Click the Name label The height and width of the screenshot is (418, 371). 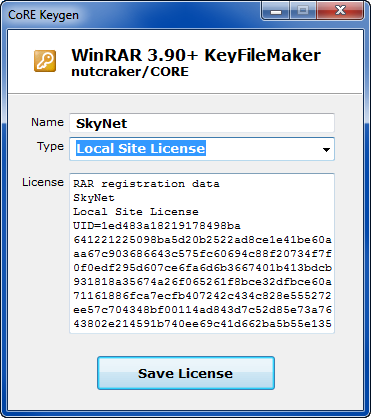pos(47,122)
